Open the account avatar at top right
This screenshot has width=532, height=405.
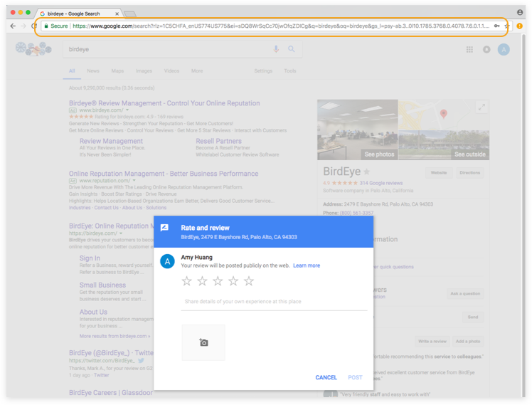504,50
